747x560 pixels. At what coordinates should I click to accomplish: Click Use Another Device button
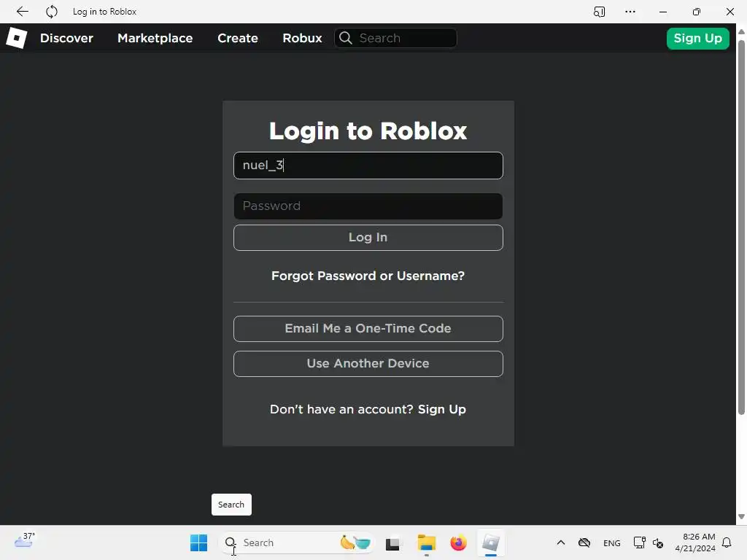[x=368, y=364]
